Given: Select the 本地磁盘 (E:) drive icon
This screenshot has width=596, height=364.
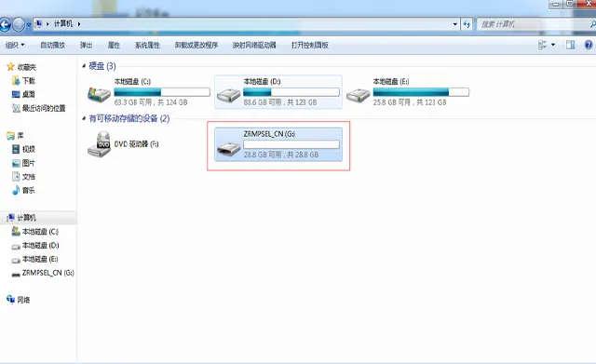Looking at the screenshot, I should coord(358,95).
